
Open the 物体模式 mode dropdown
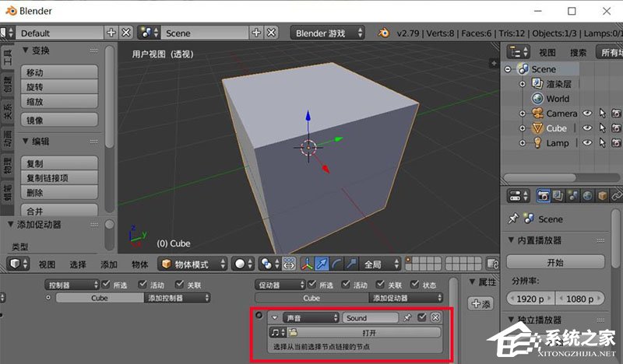pyautogui.click(x=194, y=264)
